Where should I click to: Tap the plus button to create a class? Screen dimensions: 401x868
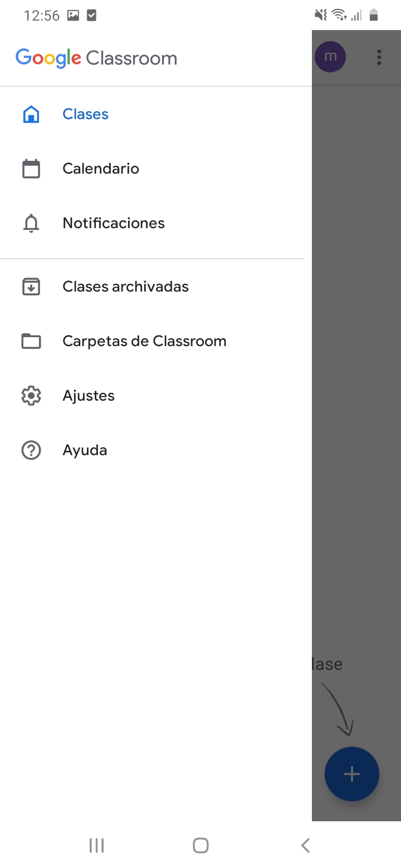pos(351,773)
